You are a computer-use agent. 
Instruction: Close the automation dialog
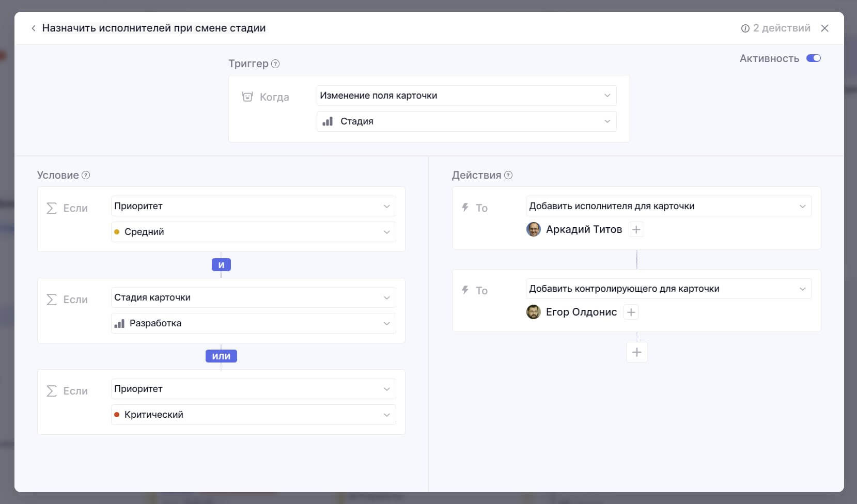825,28
